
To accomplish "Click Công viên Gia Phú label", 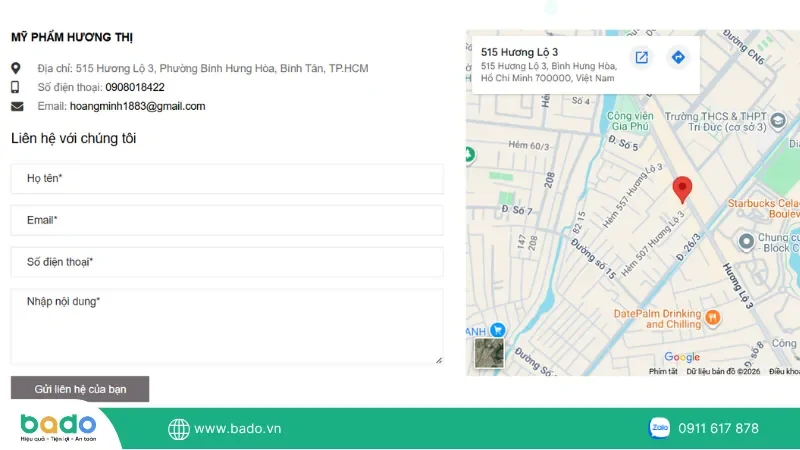I will 630,121.
